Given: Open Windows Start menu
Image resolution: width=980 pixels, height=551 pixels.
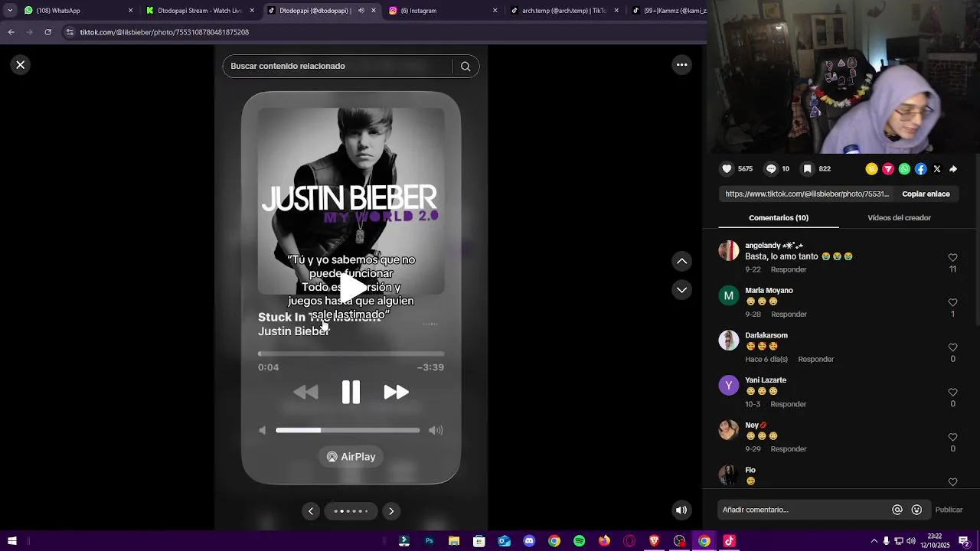Looking at the screenshot, I should click(x=11, y=541).
